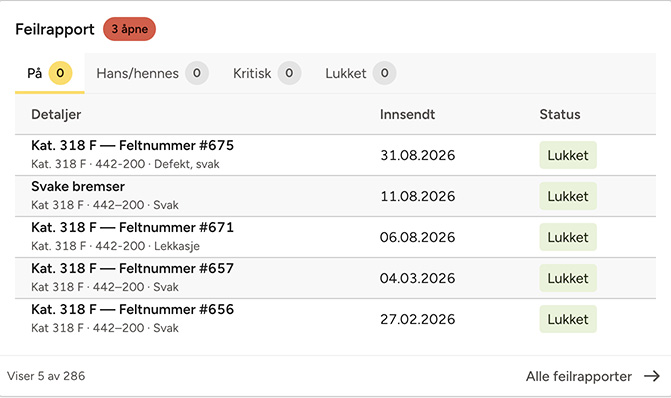
Task: Click the Status column header
Action: point(560,115)
